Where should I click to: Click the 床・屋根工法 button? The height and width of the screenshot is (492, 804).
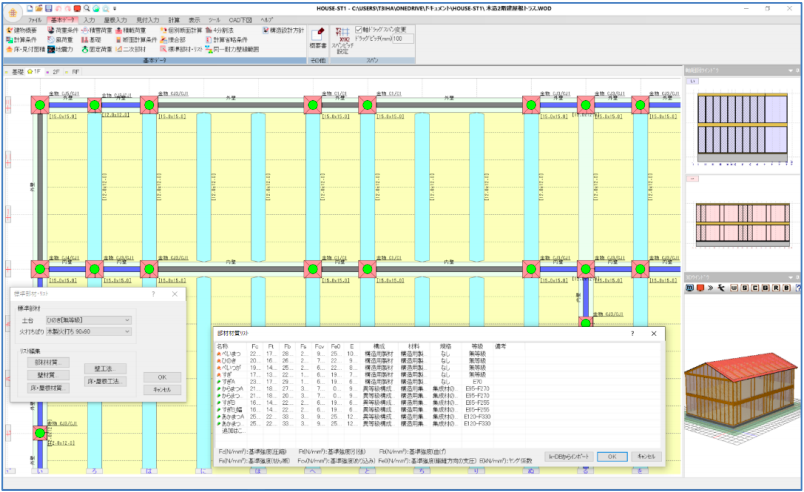point(105,381)
